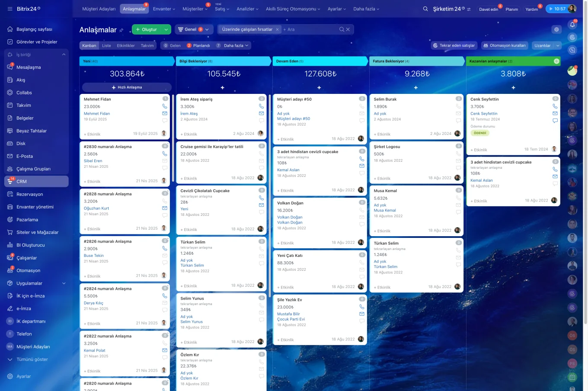Pin the Anlaşmalar page title
This screenshot has height=391, width=588.
click(121, 30)
